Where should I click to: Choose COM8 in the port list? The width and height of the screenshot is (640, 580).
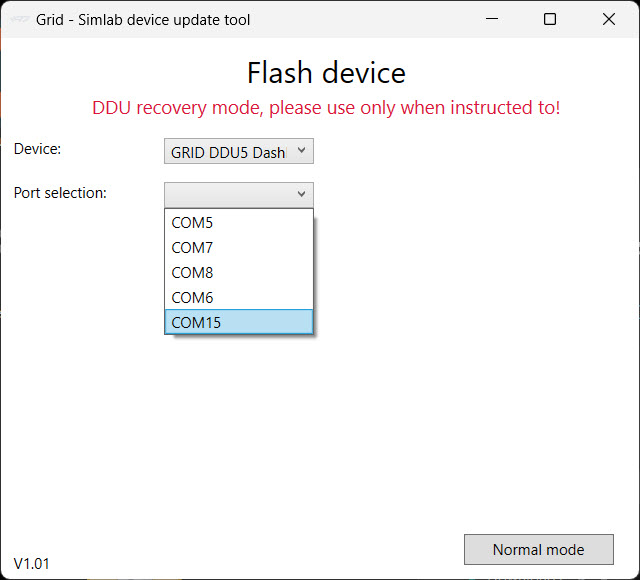[239, 273]
